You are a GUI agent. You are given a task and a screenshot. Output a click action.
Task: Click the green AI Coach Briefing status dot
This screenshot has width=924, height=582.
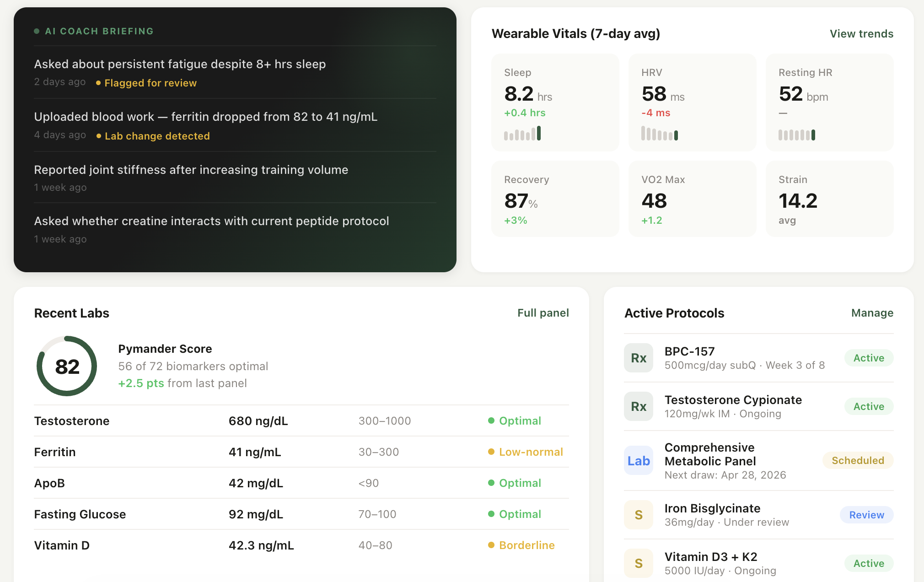click(x=37, y=31)
